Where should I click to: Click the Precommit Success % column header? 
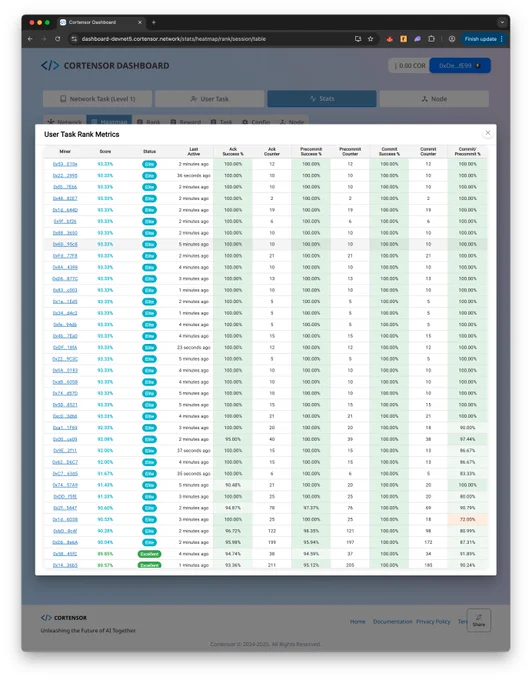311,151
